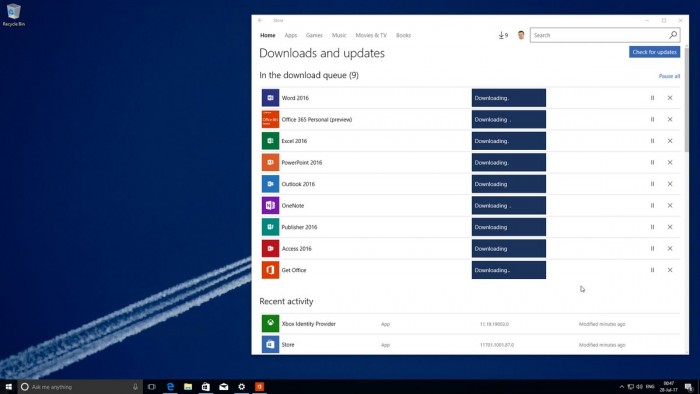The image size is (700, 394).
Task: Open the Store entry in Recent activity
Action: (x=471, y=344)
